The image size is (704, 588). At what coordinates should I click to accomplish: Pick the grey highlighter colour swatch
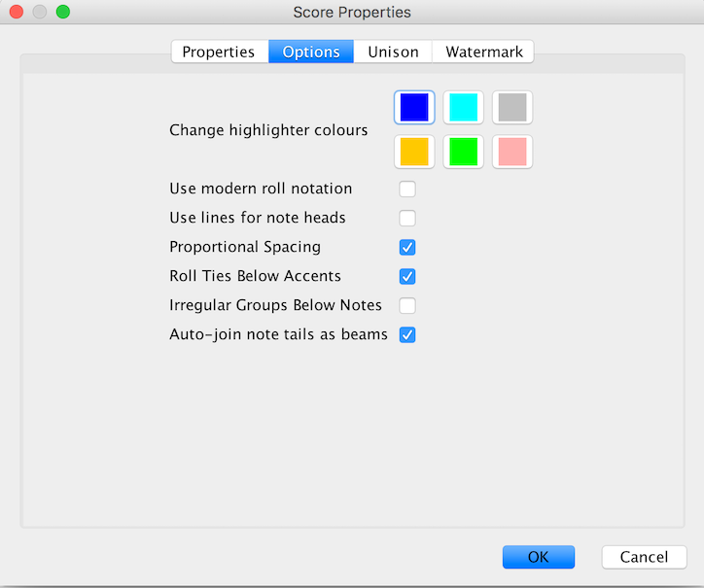[512, 107]
